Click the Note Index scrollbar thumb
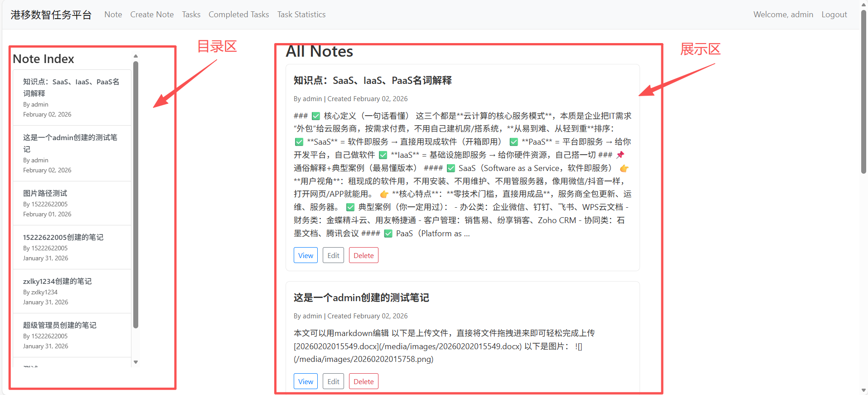The image size is (868, 395). (x=136, y=195)
